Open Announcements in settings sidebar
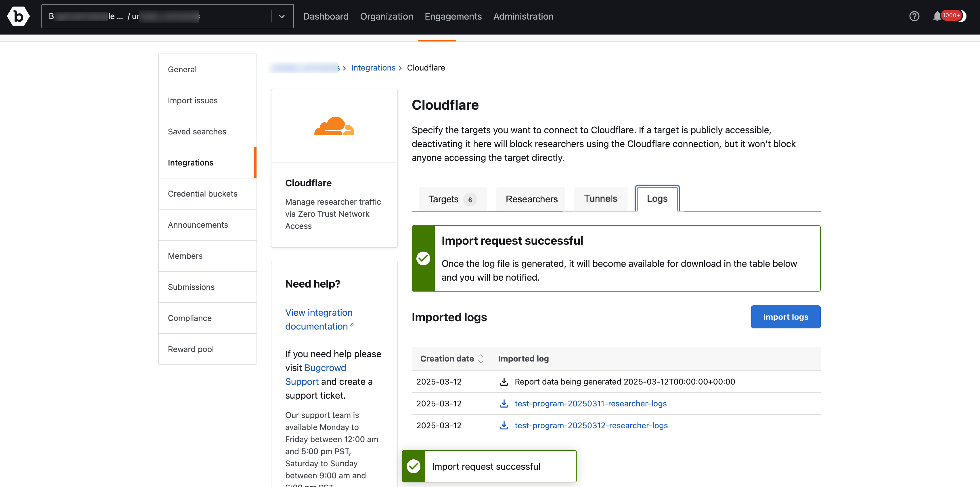980x487 pixels. tap(208, 225)
